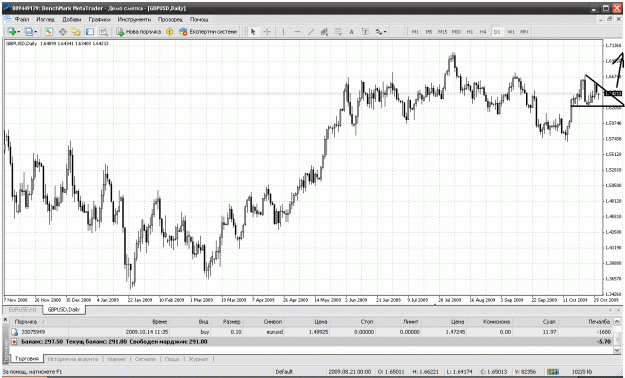The image size is (625, 378).
Task: Click the Profiles toolbar icon
Action: 28,32
